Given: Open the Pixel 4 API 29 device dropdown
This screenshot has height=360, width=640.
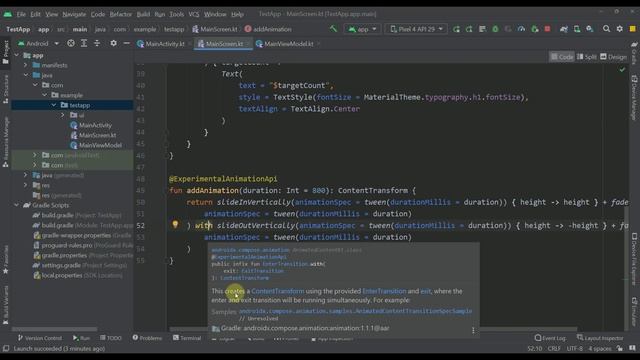Looking at the screenshot, I should coord(416,29).
